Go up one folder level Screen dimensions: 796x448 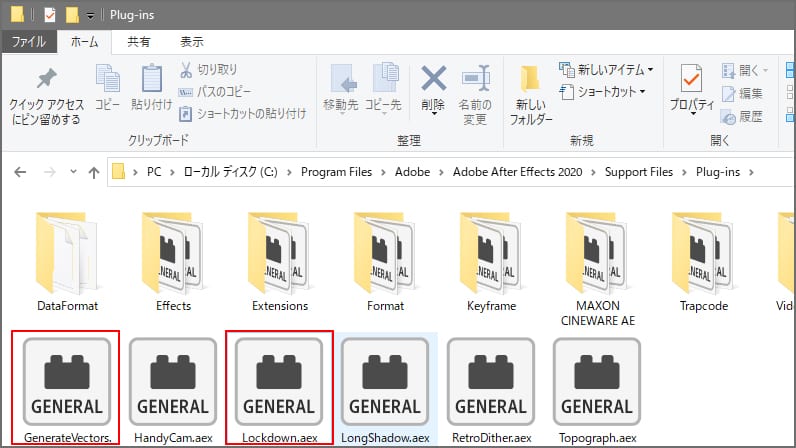(93, 173)
